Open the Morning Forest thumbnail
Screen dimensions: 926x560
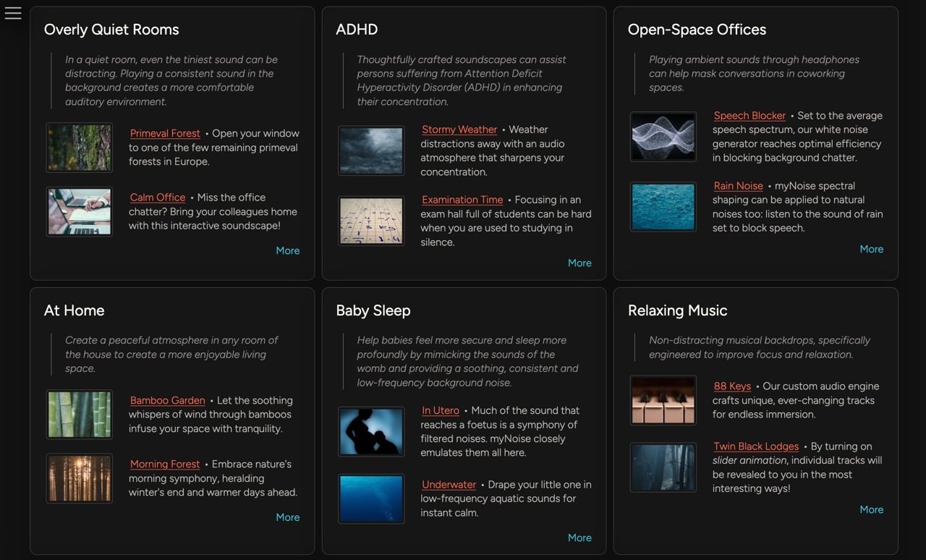[x=80, y=478]
